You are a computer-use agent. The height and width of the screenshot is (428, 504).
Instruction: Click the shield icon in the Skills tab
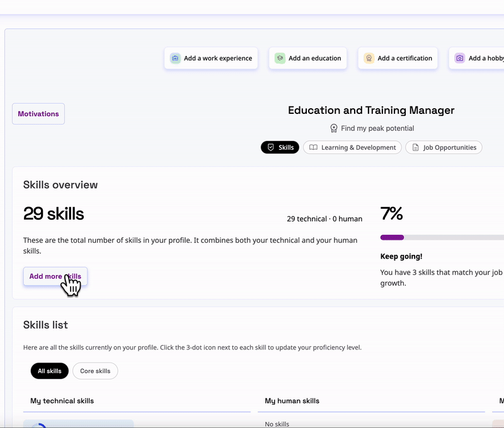(x=271, y=147)
